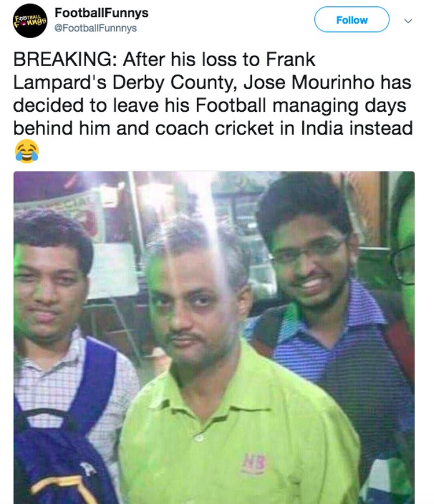Open the FootballFunnys display name link
Viewport: 434px width, 504px height.
tap(101, 13)
